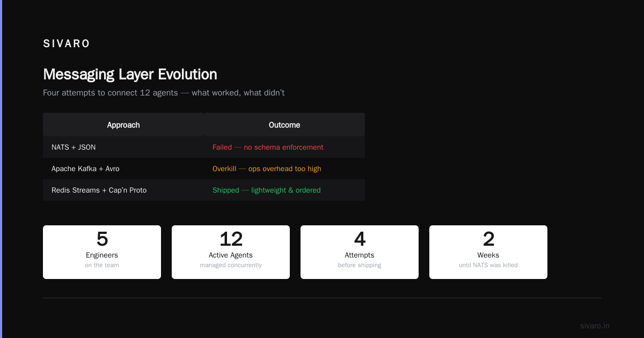Image resolution: width=644 pixels, height=338 pixels.
Task: Click the sivaro.in link
Action: [x=595, y=326]
